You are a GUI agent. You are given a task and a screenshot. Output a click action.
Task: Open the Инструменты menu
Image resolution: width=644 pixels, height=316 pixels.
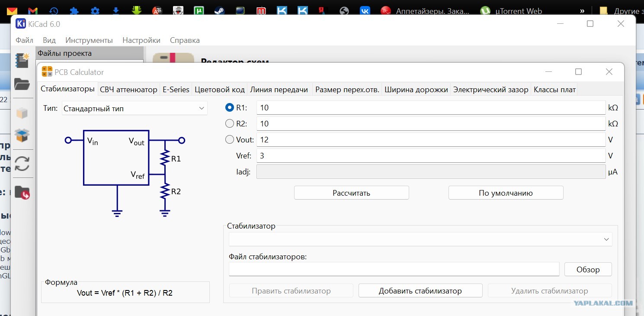click(x=89, y=40)
